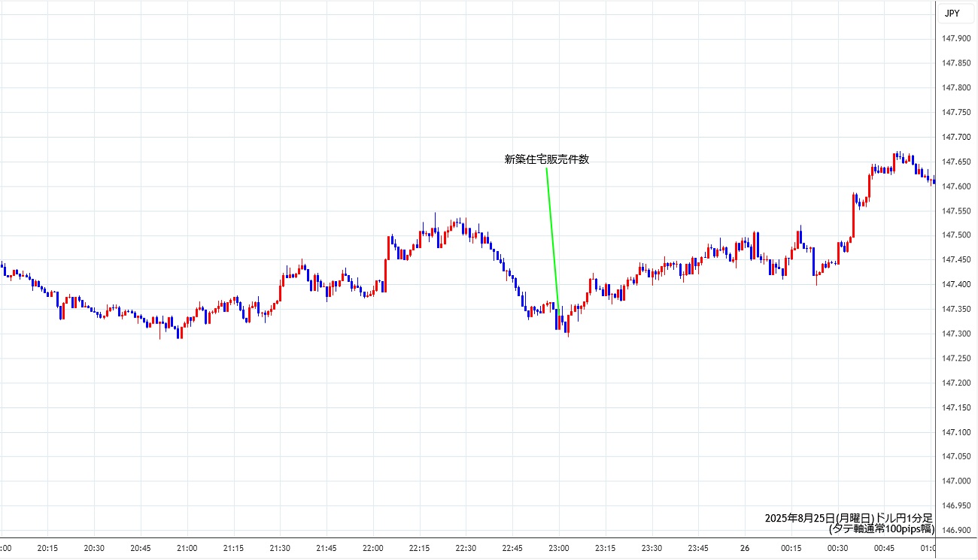This screenshot has height=560, width=978.
Task: Click the 2025年8月25日 ドル円1分足 caption
Action: pyautogui.click(x=849, y=518)
